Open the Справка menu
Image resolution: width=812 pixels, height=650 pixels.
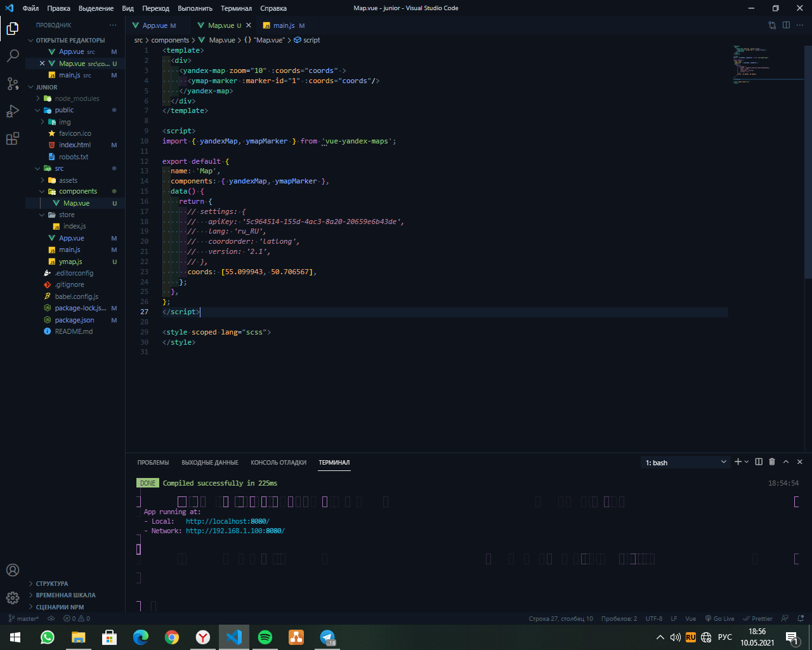(273, 8)
